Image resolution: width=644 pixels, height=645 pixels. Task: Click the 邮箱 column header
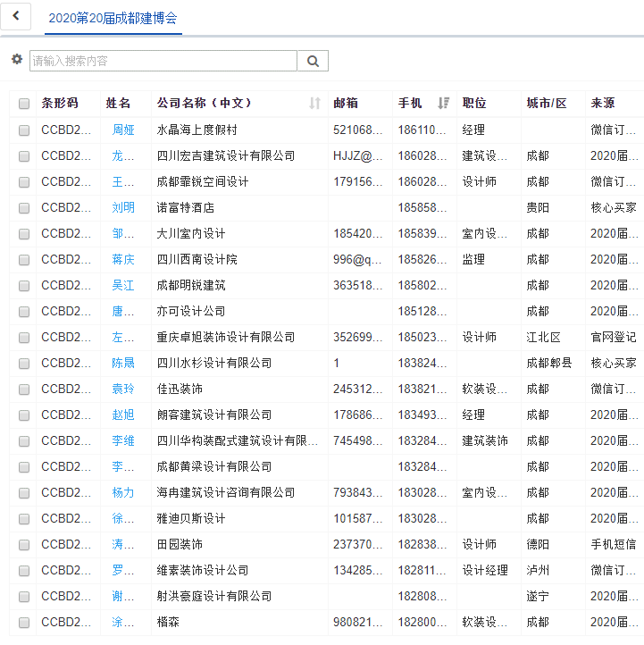[346, 103]
